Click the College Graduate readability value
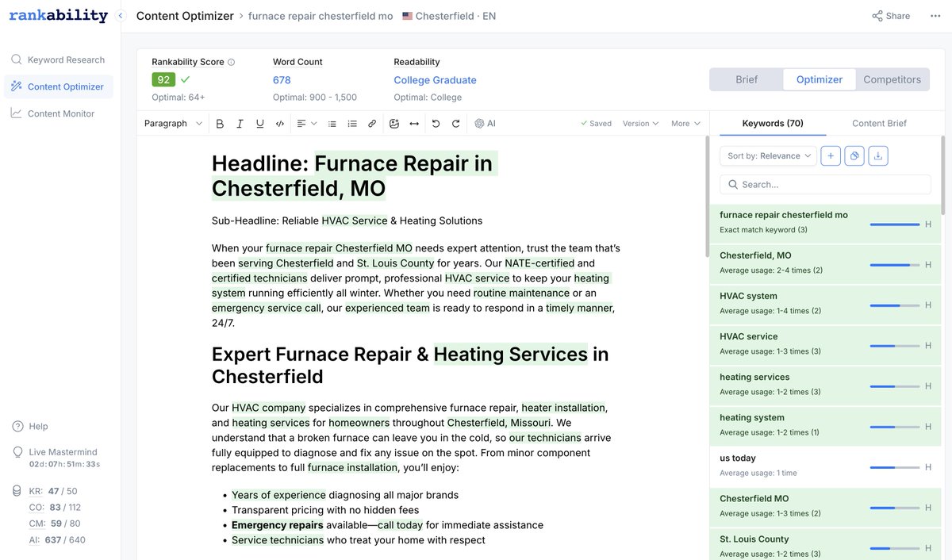952x560 pixels. pyautogui.click(x=435, y=80)
